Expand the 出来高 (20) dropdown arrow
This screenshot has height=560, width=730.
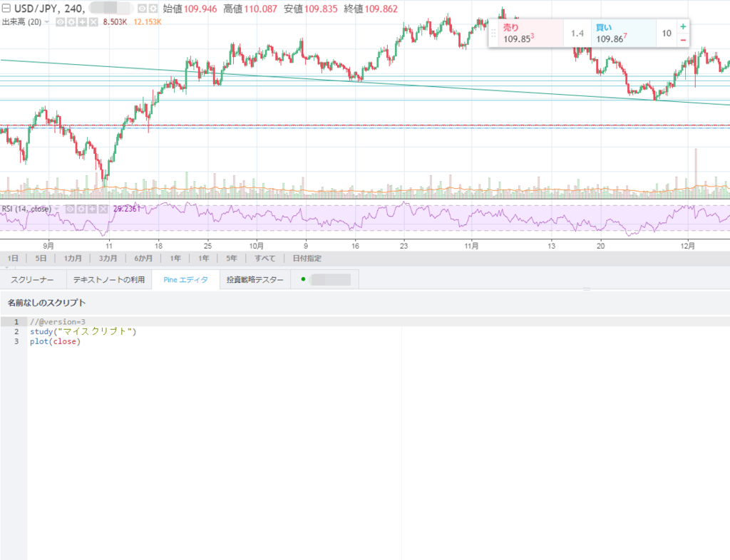pyautogui.click(x=46, y=22)
